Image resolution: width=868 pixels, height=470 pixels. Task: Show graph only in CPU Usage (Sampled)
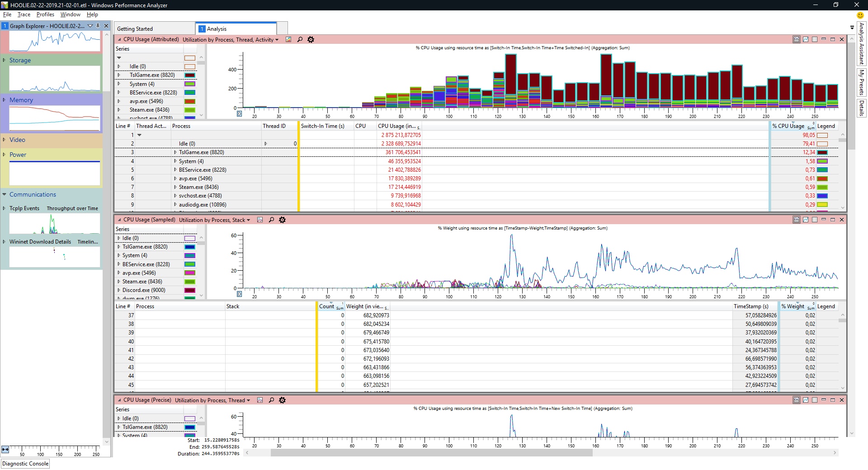coord(806,220)
